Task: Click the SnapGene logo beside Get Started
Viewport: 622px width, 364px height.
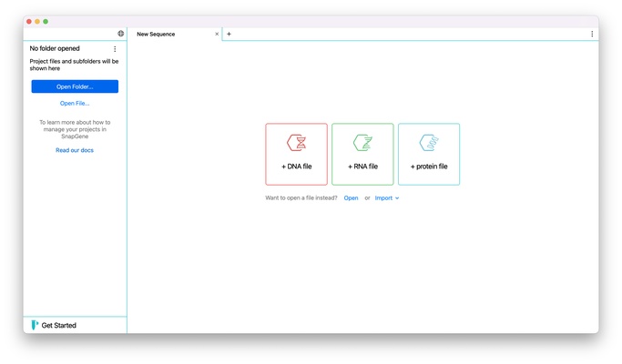Action: (35, 325)
